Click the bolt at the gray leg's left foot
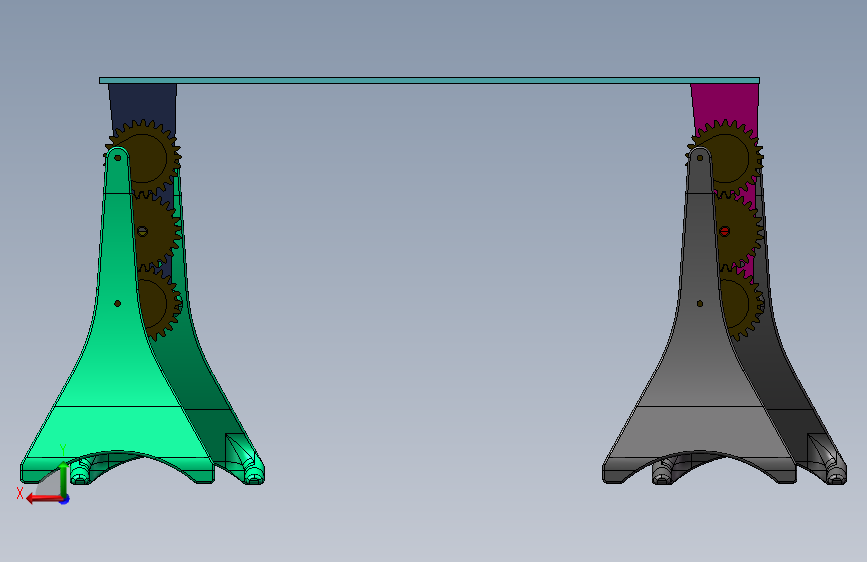The height and width of the screenshot is (562, 867). point(662,475)
